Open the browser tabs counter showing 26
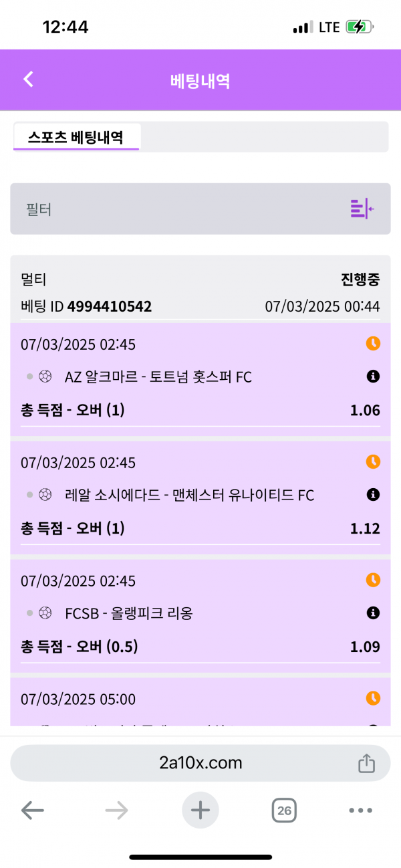Viewport: 401px width, 868px height. [284, 811]
